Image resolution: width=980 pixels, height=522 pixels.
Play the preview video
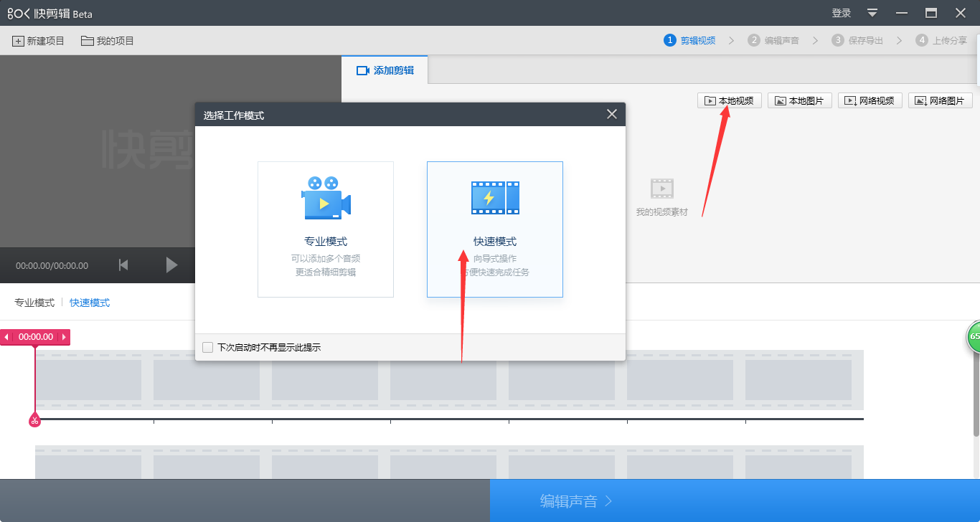[171, 265]
